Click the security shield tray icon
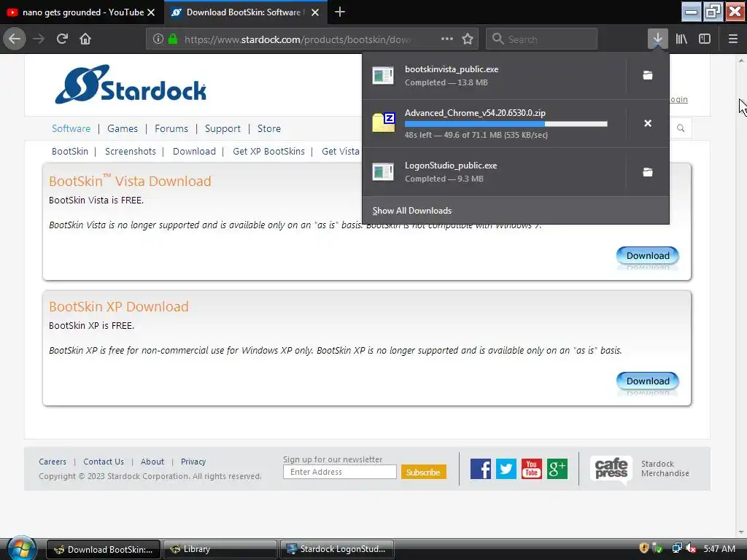The height and width of the screenshot is (560, 747). 644,548
